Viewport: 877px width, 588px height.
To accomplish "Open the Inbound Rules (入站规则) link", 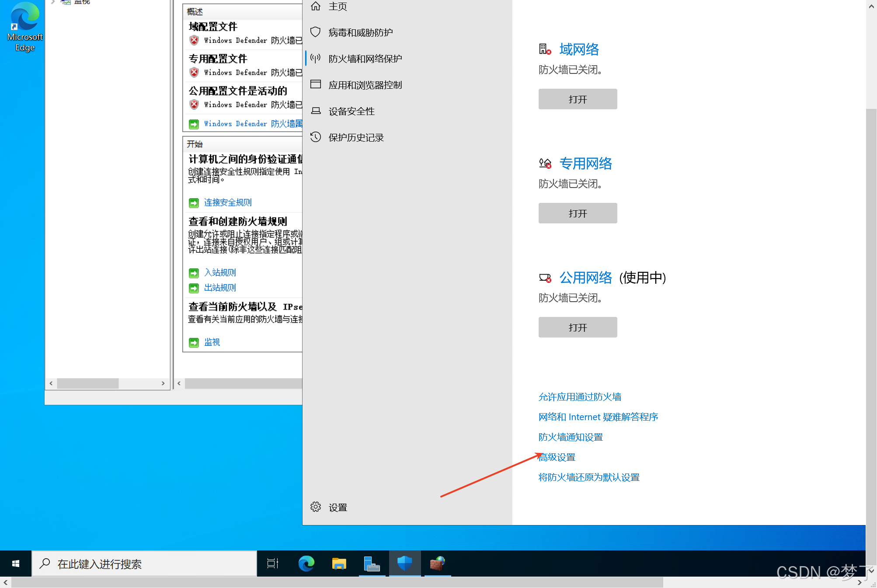I will click(x=220, y=272).
